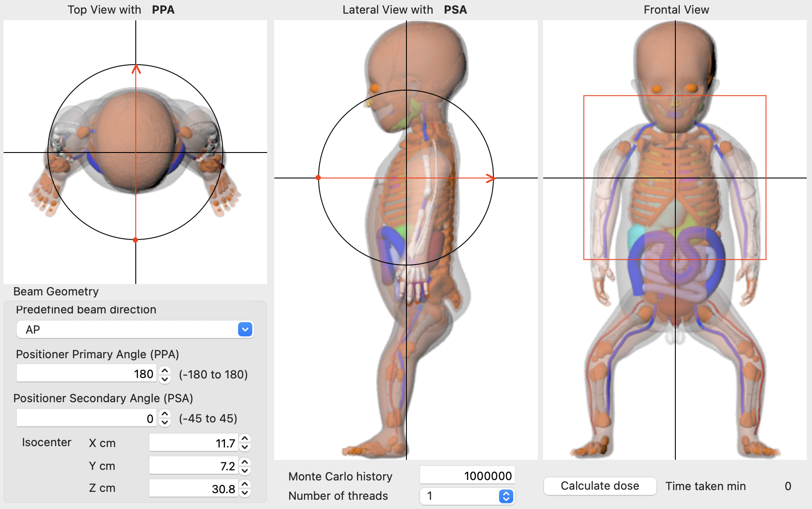
Task: Decrement Isocenter Z cm stepper down
Action: click(245, 493)
